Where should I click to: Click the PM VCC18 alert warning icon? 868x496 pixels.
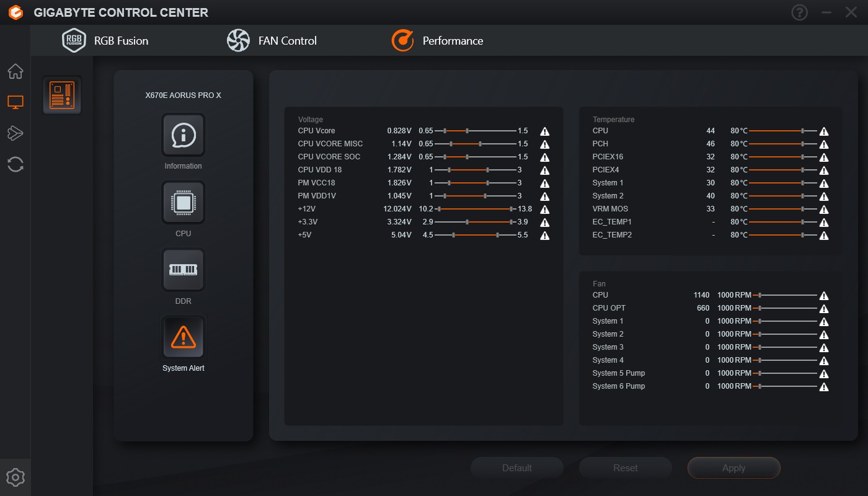544,184
